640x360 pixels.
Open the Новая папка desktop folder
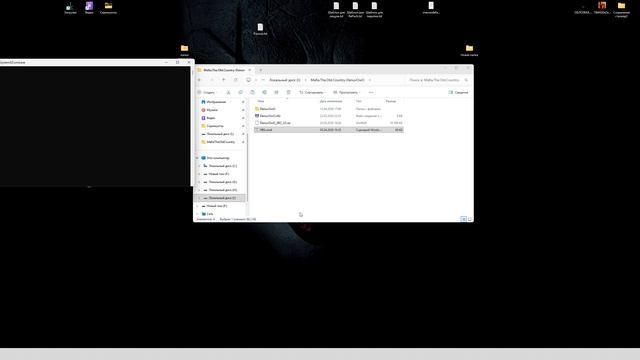coord(469,51)
